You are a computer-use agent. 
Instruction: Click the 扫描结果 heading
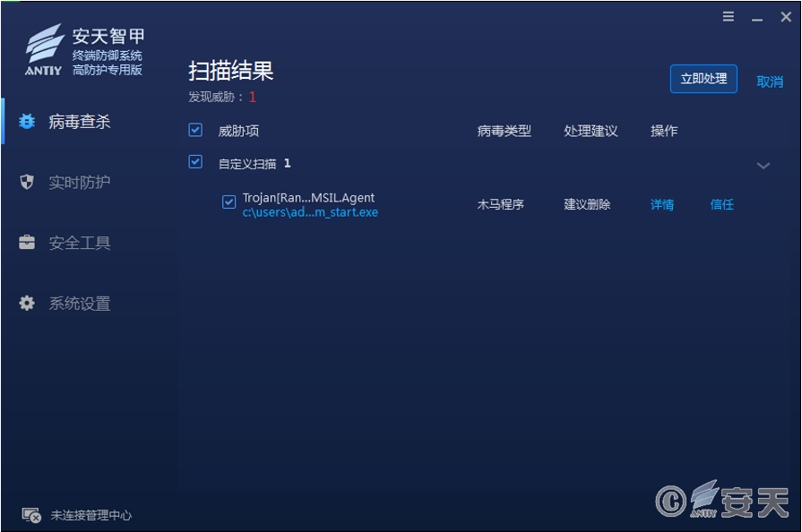pyautogui.click(x=230, y=71)
